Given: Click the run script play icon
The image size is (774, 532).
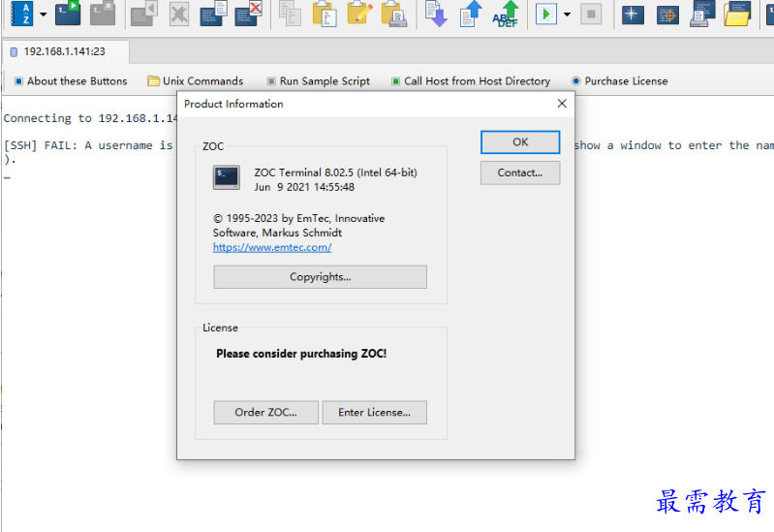Looking at the screenshot, I should click(546, 15).
